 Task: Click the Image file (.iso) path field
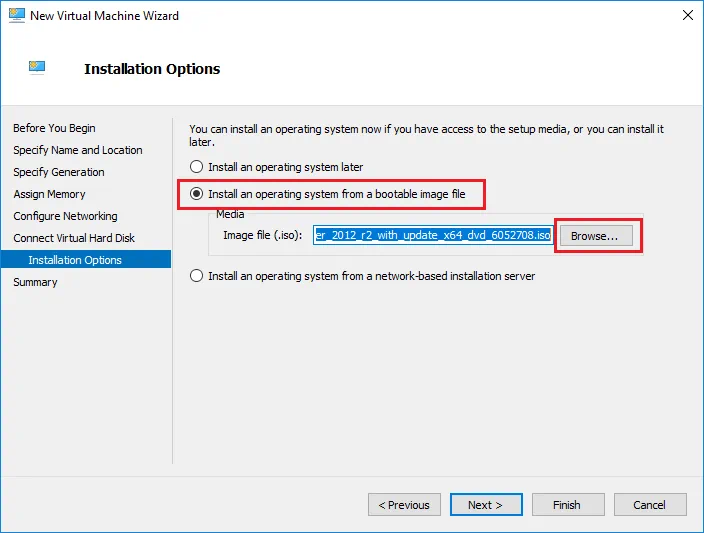[x=432, y=236]
